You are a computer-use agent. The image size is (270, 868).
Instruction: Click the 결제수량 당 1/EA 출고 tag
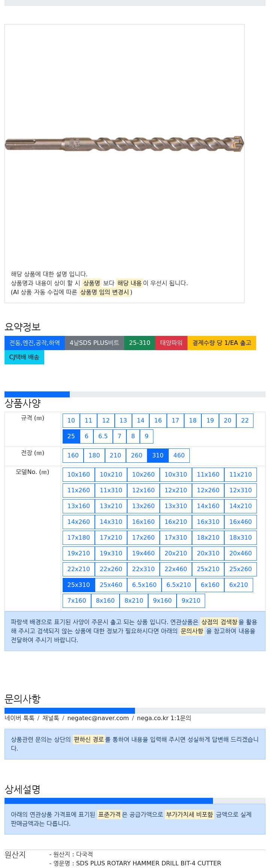222,343
